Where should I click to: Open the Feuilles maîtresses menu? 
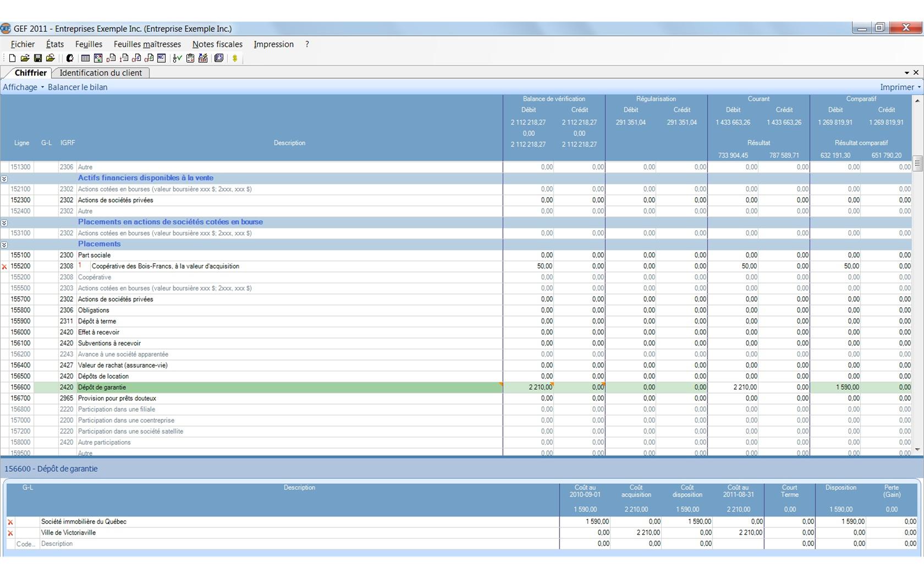147,44
